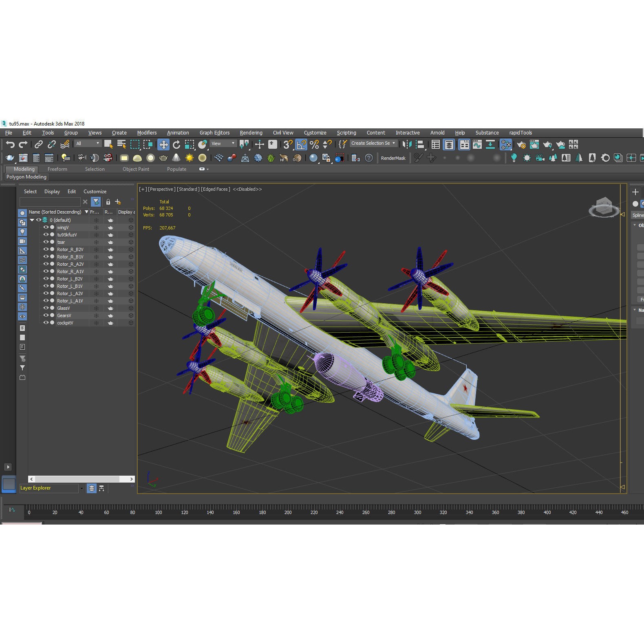Click the Select by Name icon
644x644 pixels.
point(121,144)
